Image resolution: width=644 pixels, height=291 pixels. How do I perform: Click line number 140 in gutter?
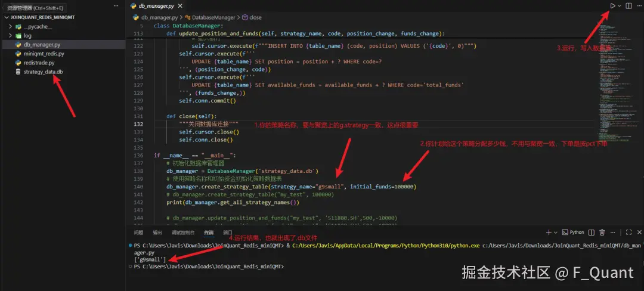[138, 186]
